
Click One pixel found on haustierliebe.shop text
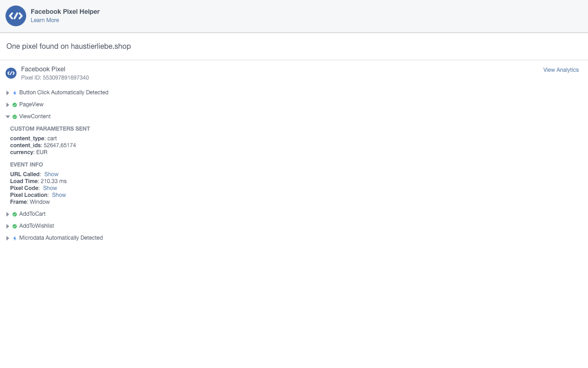(x=68, y=46)
